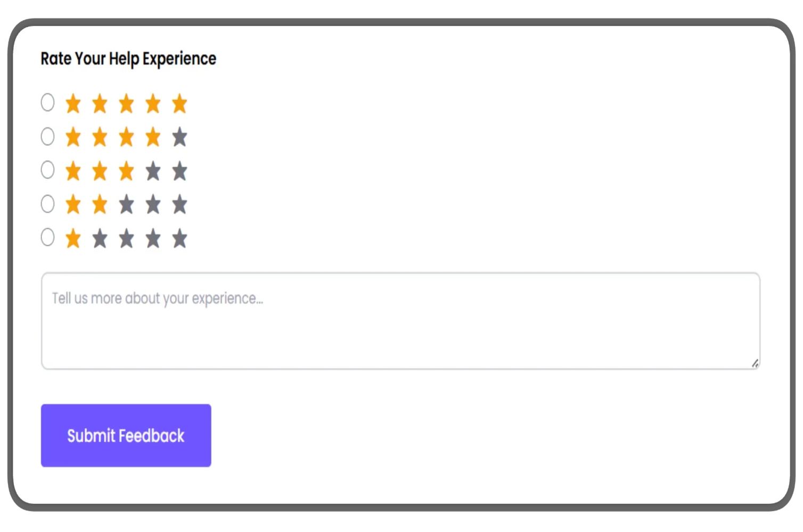This screenshot has height=532, width=803.
Task: Click the fourth star in the top rating row
Action: (x=153, y=104)
